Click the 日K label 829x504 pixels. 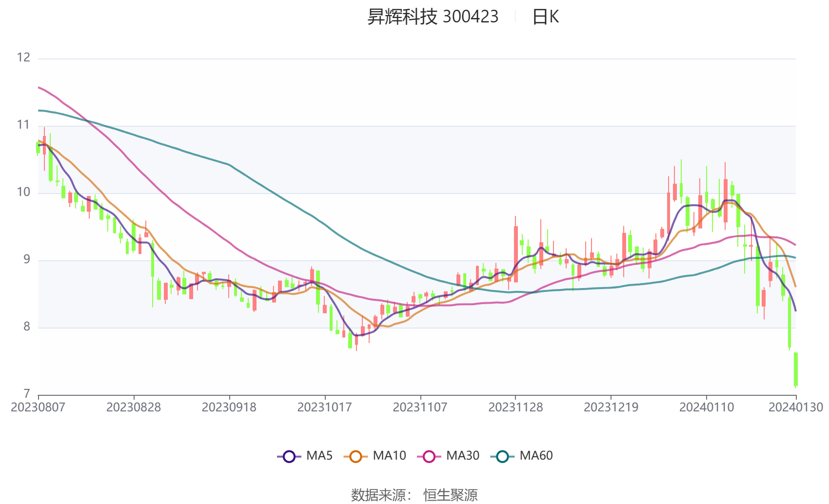[545, 17]
